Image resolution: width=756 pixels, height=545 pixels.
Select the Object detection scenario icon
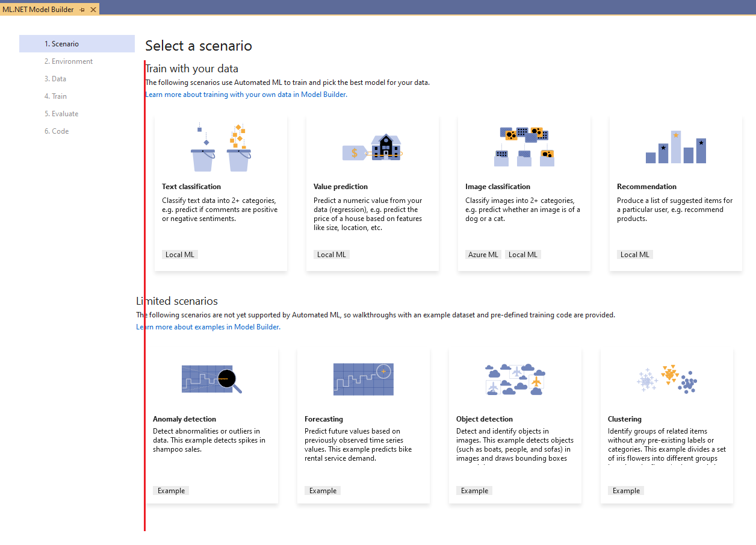514,379
